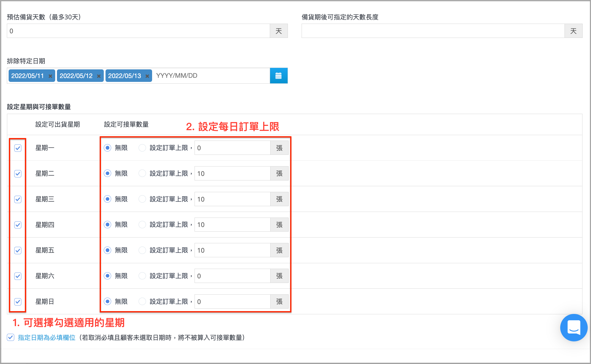Open the calendar date picker icon
The width and height of the screenshot is (591, 364).
coord(279,76)
